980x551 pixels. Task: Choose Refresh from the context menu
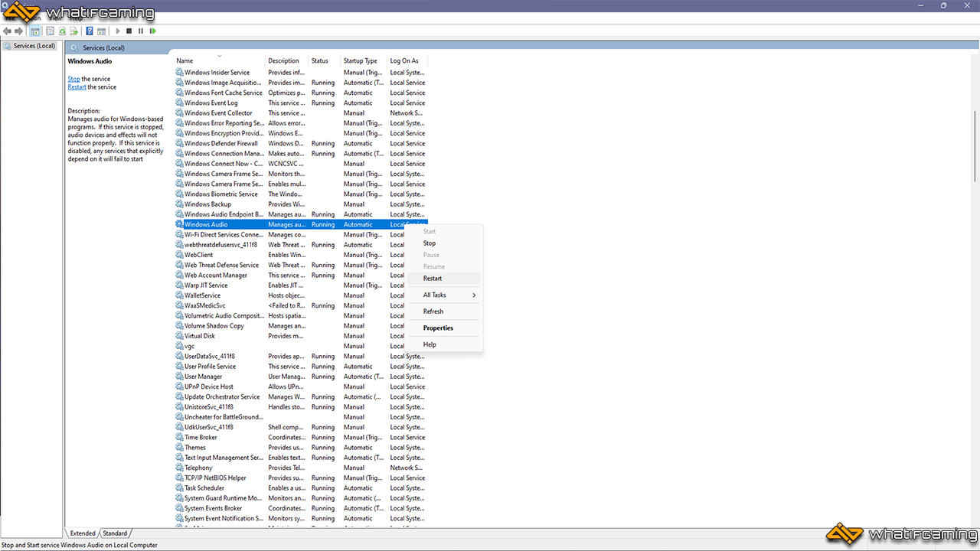(445, 311)
